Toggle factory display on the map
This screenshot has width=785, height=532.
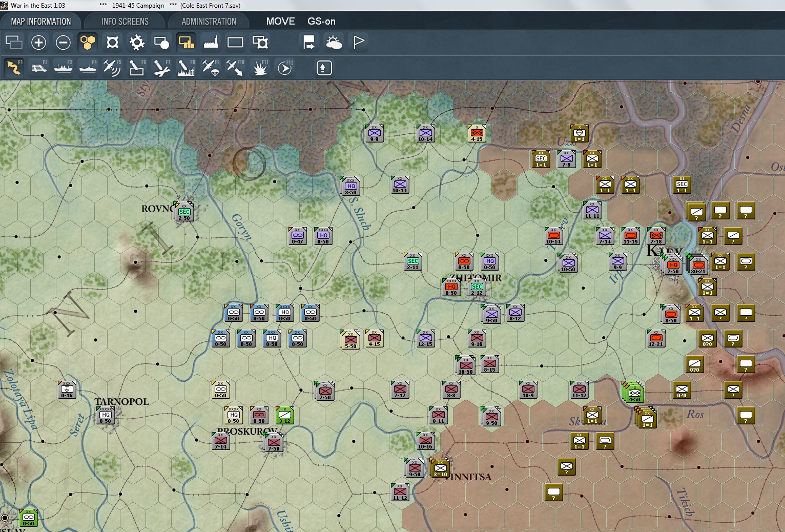point(211,42)
